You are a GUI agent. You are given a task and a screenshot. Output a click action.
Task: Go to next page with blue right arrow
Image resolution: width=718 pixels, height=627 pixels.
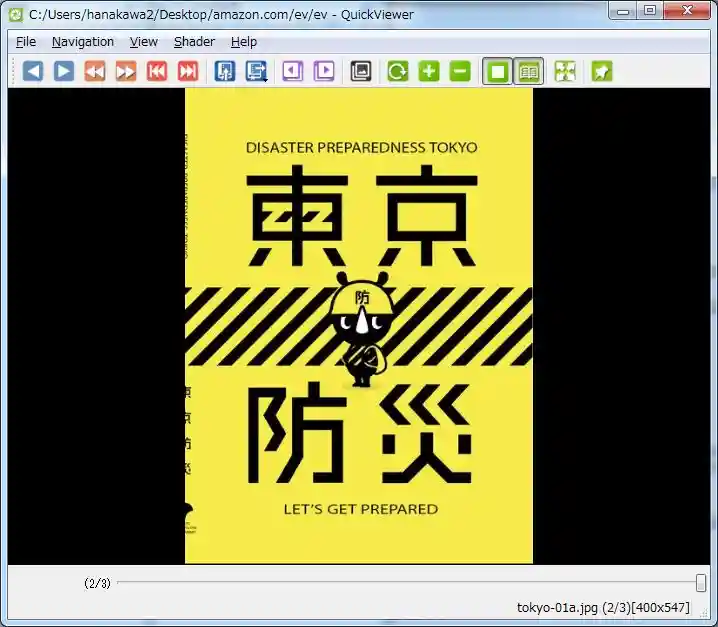tap(64, 71)
